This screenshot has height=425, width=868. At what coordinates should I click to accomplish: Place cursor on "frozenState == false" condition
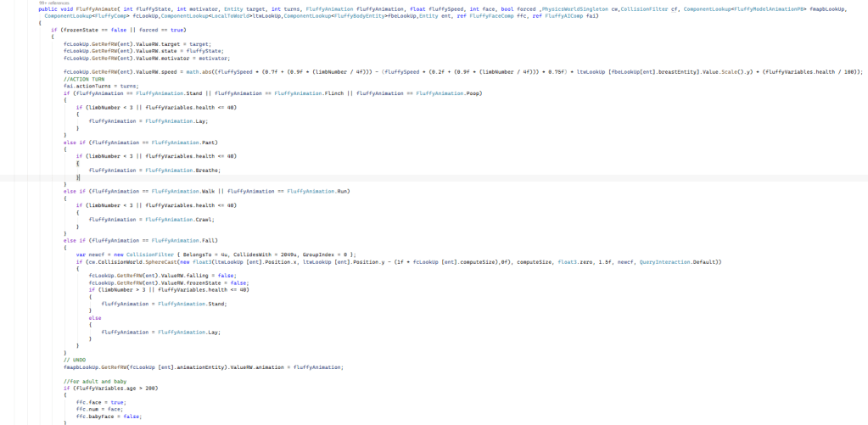click(x=94, y=30)
